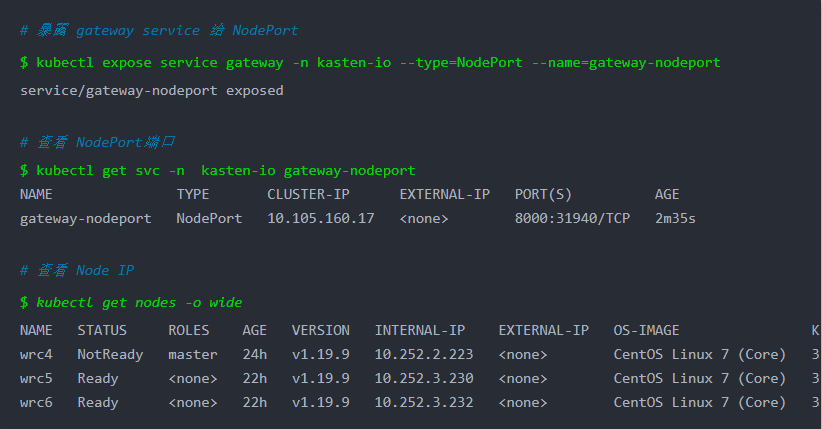Viewport: 822px width, 429px height.
Task: Click the NodePort port comment line
Action: pyautogui.click(x=98, y=142)
